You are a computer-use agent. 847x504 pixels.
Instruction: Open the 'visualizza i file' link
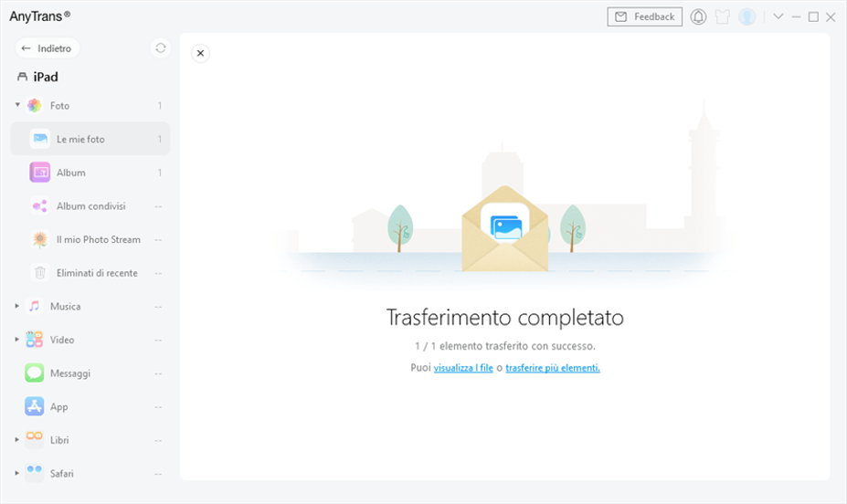(463, 368)
